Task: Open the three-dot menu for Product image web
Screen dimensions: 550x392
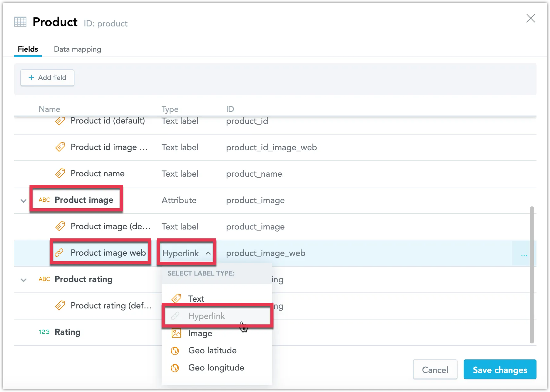Action: click(x=524, y=253)
